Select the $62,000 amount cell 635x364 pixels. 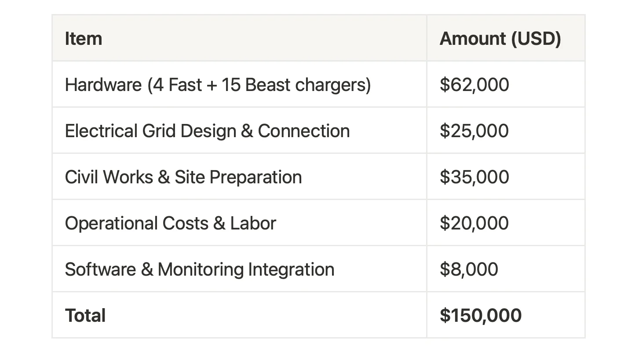click(506, 84)
